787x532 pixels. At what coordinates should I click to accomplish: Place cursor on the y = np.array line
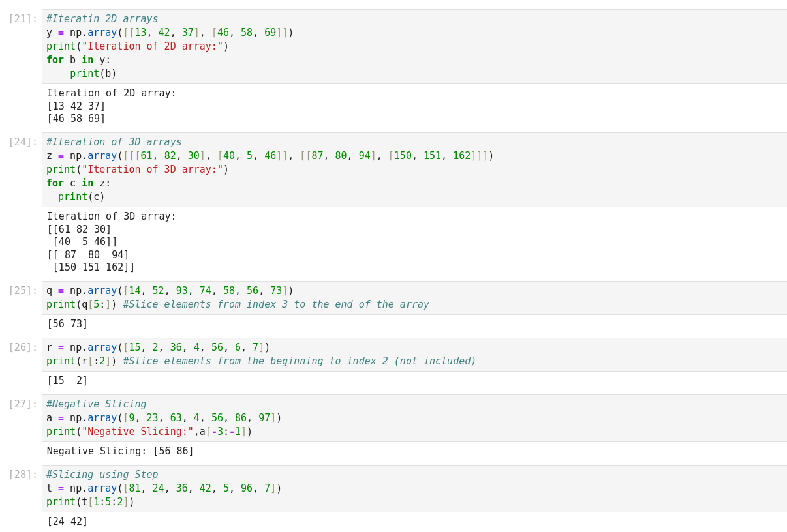[x=170, y=33]
